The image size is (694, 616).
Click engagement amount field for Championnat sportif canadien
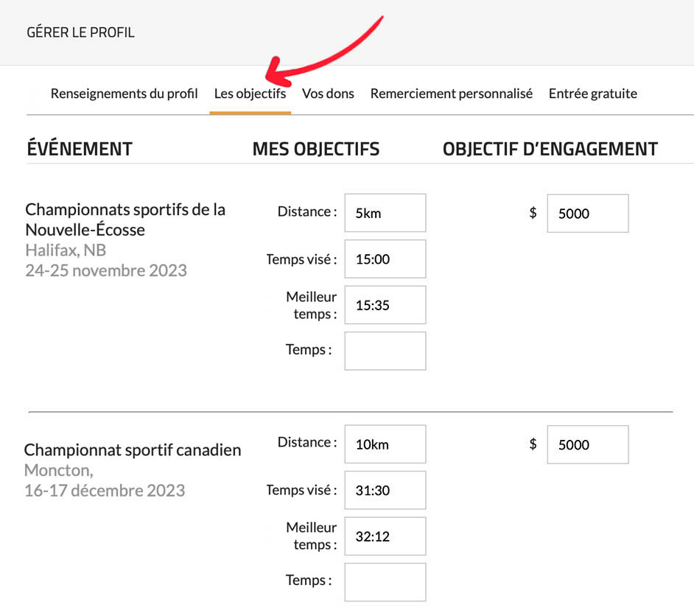coord(587,444)
